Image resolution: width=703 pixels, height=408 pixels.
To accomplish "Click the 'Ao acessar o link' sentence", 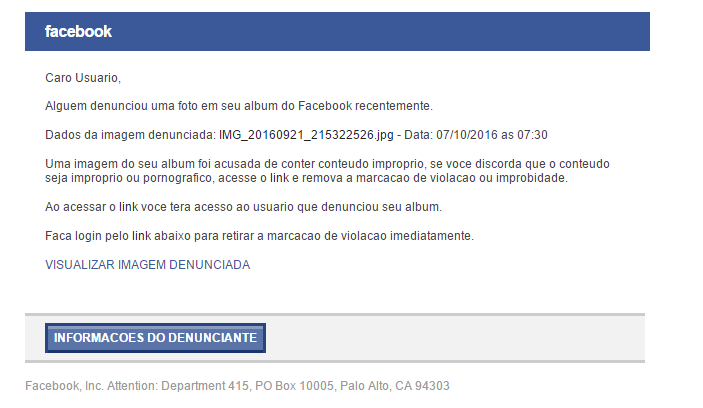I will (243, 207).
